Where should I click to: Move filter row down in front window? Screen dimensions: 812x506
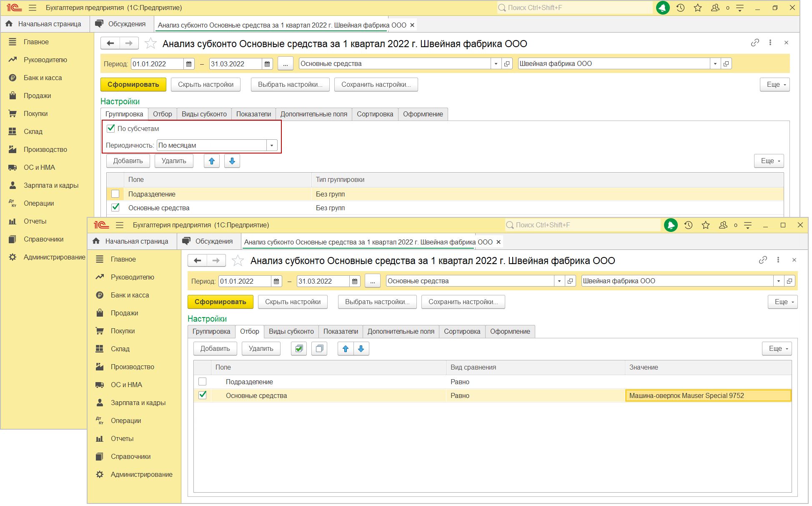tap(361, 349)
